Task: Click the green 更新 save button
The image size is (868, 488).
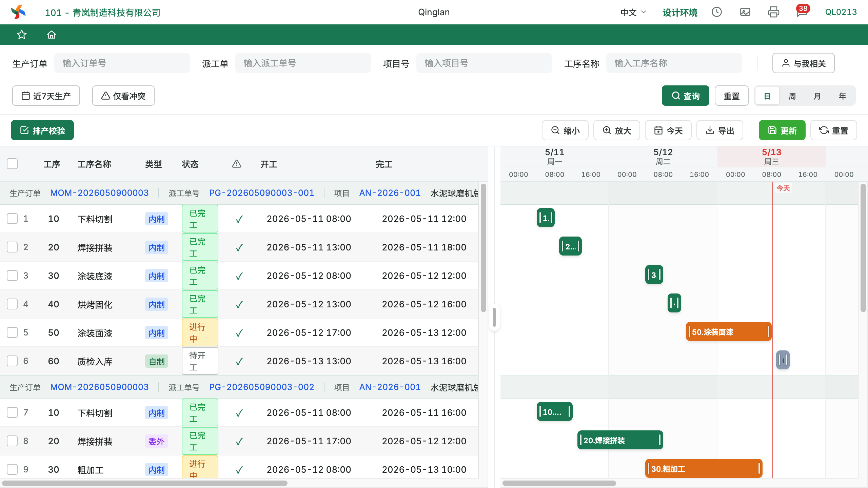Action: (782, 130)
